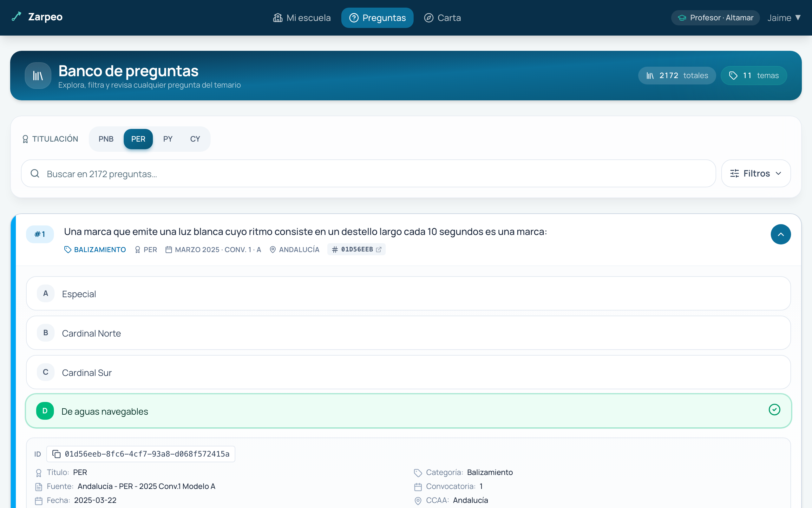Screen dimensions: 812x508
Task: Open question 01D56EEB external link icon
Action: (x=379, y=249)
